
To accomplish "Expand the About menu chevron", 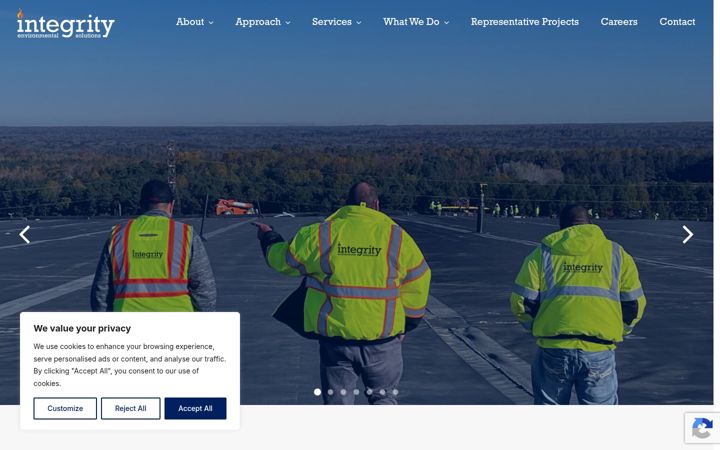I will pos(211,22).
